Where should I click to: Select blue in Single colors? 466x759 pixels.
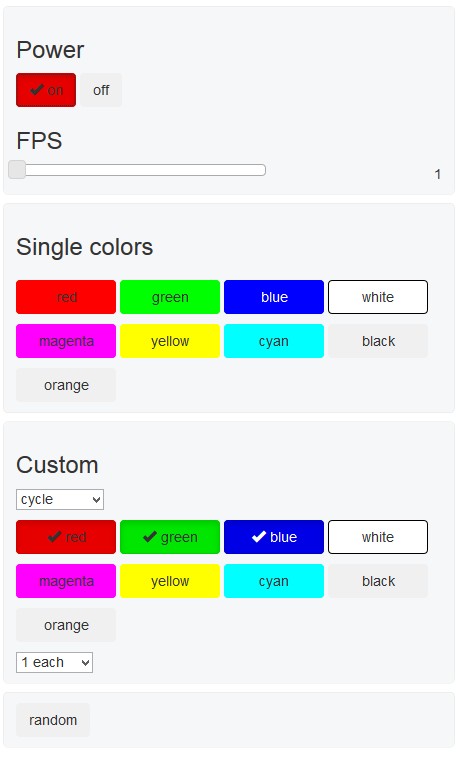click(274, 297)
